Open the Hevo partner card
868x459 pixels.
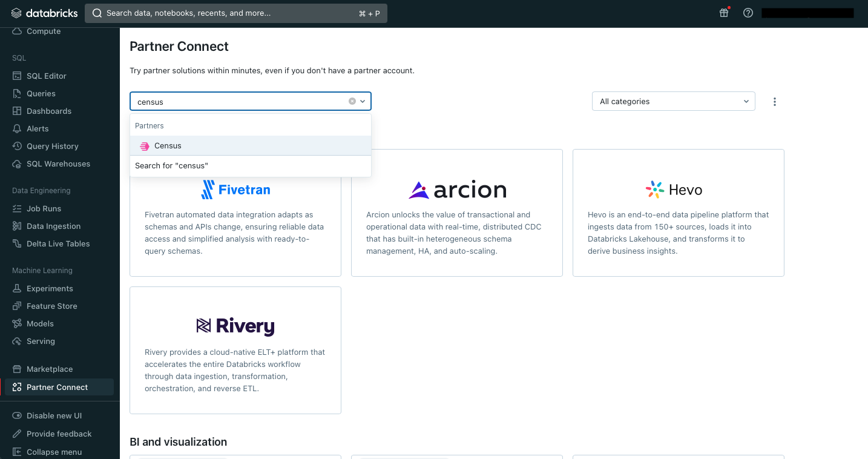pos(679,213)
